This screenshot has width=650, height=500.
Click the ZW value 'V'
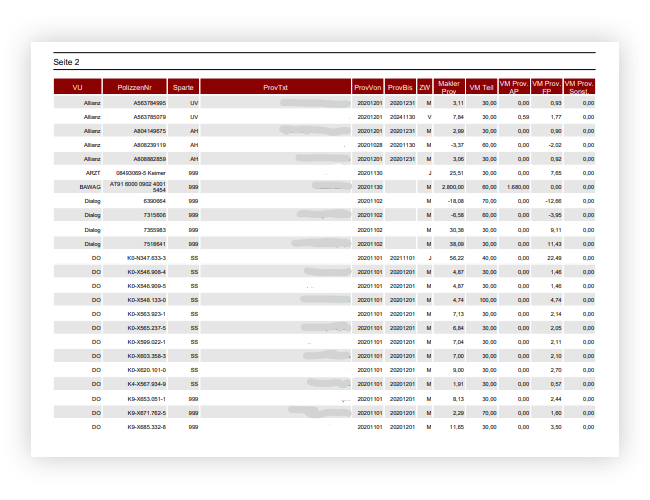pos(429,117)
